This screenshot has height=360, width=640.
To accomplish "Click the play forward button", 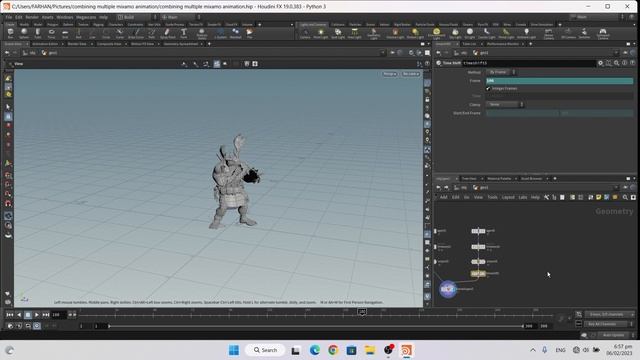I will pos(37,315).
